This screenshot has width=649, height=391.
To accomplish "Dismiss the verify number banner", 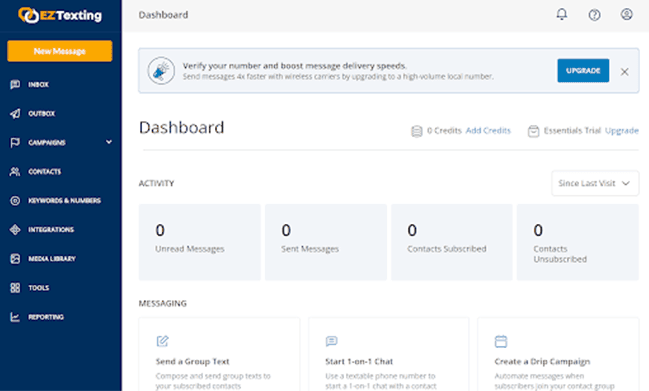I will click(625, 72).
